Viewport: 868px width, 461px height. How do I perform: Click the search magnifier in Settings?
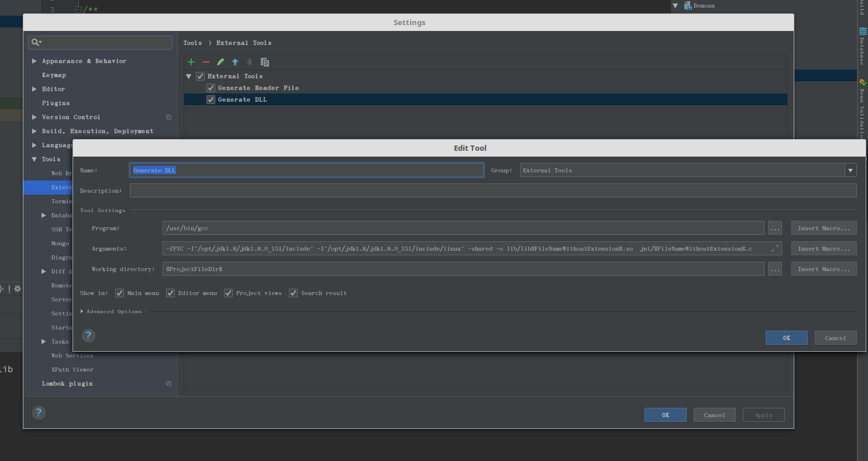tap(36, 42)
